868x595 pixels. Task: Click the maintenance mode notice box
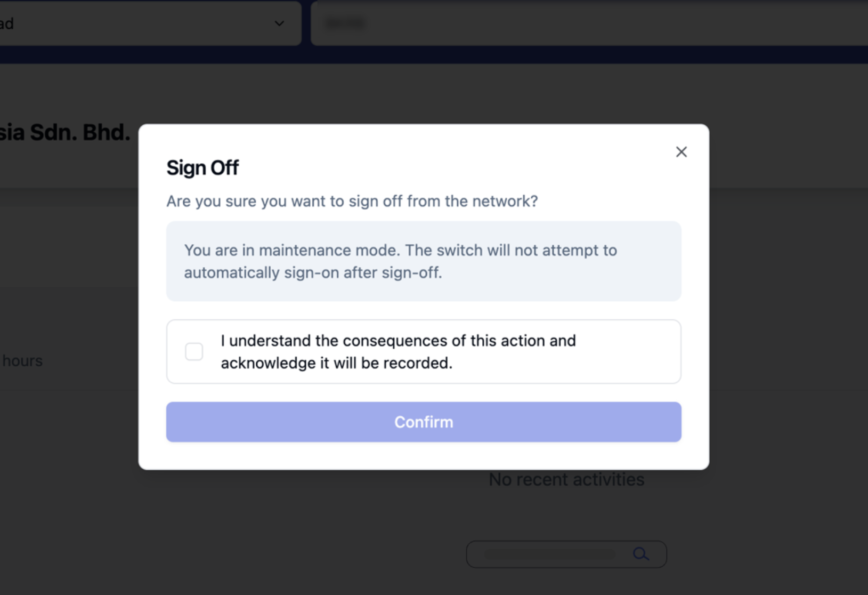click(x=424, y=261)
